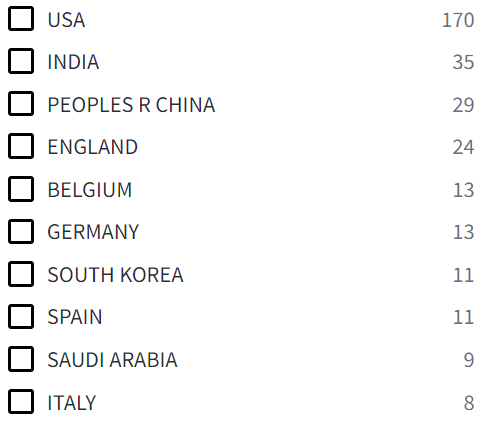Click the USA country label

[x=66, y=20]
